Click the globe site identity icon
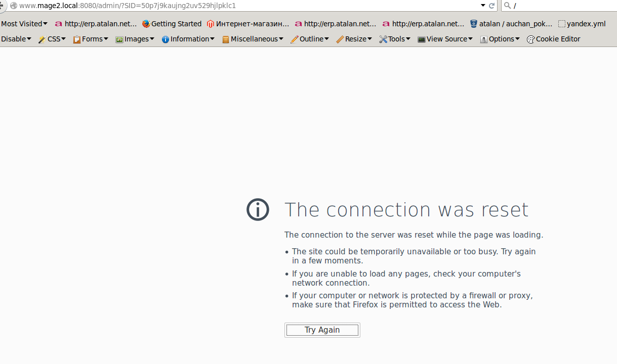Image resolution: width=617 pixels, height=364 pixels. point(14,6)
